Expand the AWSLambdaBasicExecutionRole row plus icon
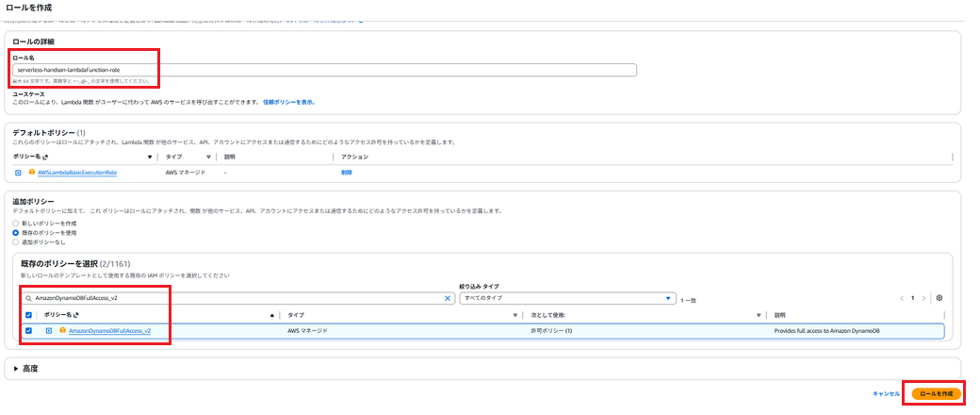Screen dimensions: 980x415 pyautogui.click(x=18, y=173)
